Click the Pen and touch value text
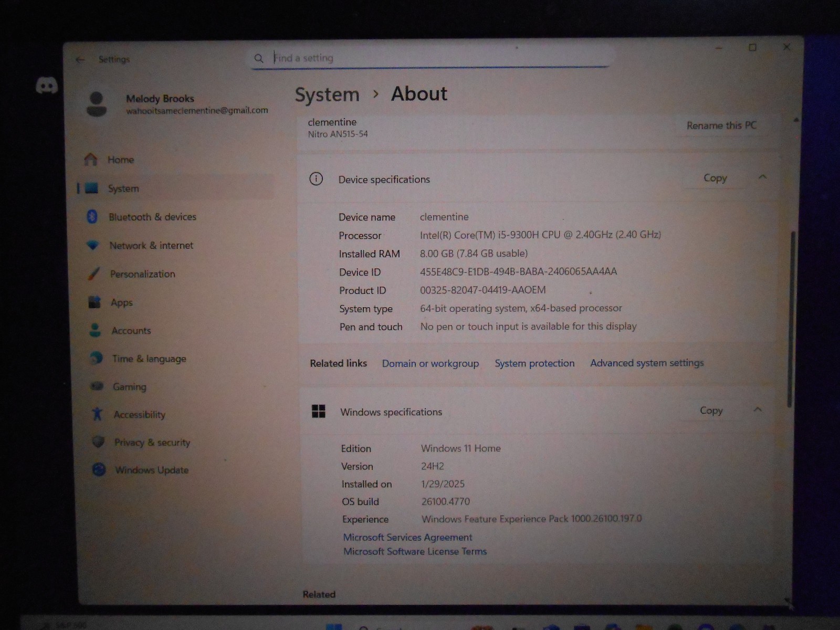Image resolution: width=840 pixels, height=630 pixels. [528, 327]
